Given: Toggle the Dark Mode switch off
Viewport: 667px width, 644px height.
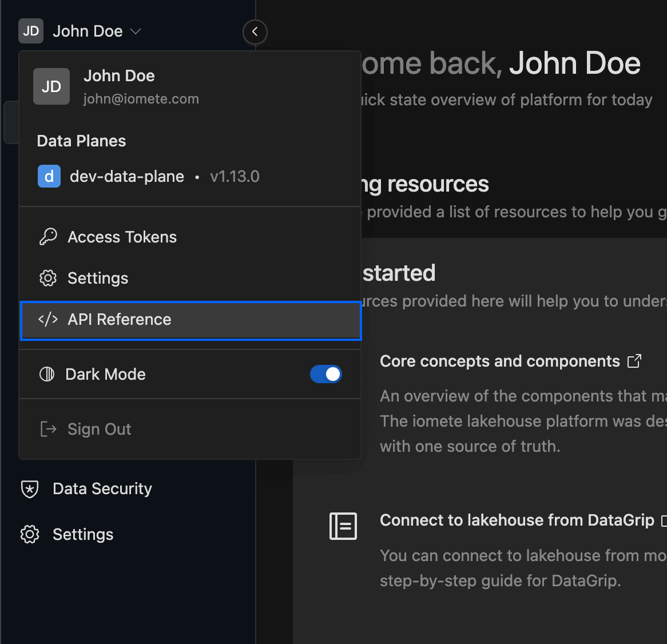Looking at the screenshot, I should click(326, 374).
